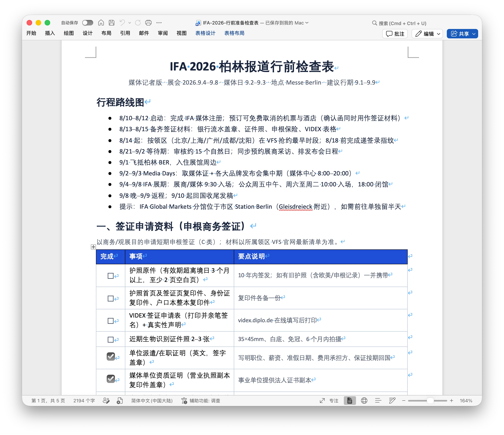504x435 pixels.
Task: Click the 完成 table header cell
Action: pos(111,256)
